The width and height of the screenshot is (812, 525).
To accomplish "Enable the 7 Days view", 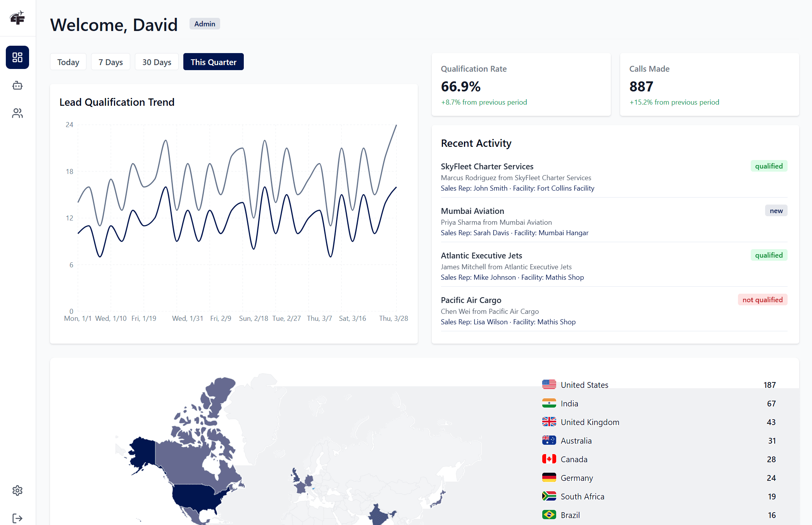I will (110, 62).
